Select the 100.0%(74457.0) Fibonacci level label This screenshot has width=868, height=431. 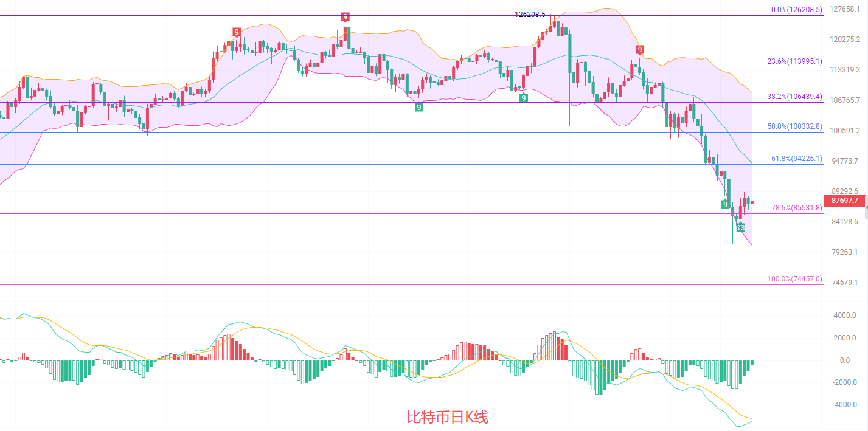click(794, 279)
